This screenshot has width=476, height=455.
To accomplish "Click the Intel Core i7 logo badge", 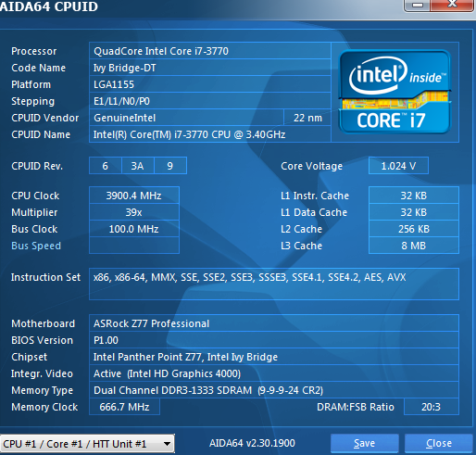I will tap(395, 92).
